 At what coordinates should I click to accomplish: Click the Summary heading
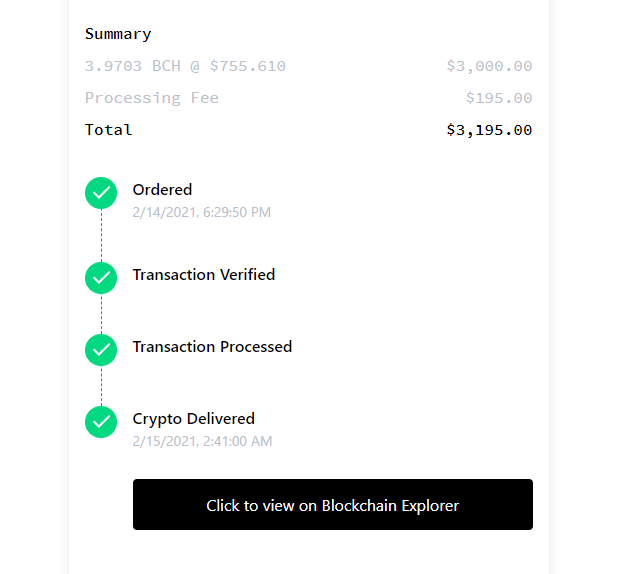(118, 34)
